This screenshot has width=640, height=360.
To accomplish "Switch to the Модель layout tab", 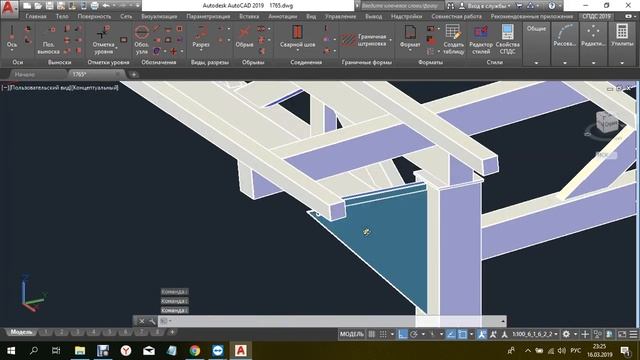I will [x=21, y=332].
